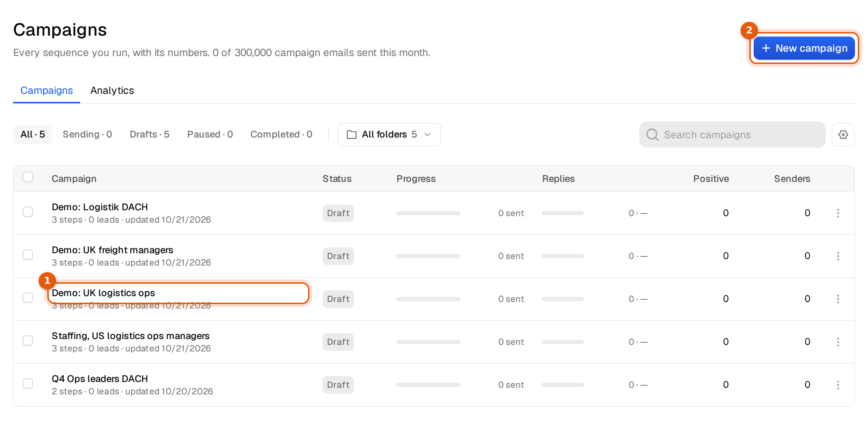Open the Demo: Logistik DACH campaign

point(100,207)
